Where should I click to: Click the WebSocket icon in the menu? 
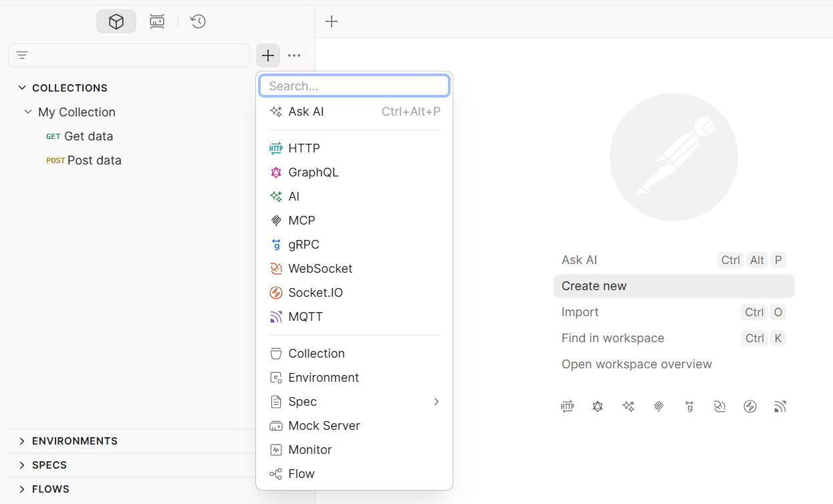276,269
